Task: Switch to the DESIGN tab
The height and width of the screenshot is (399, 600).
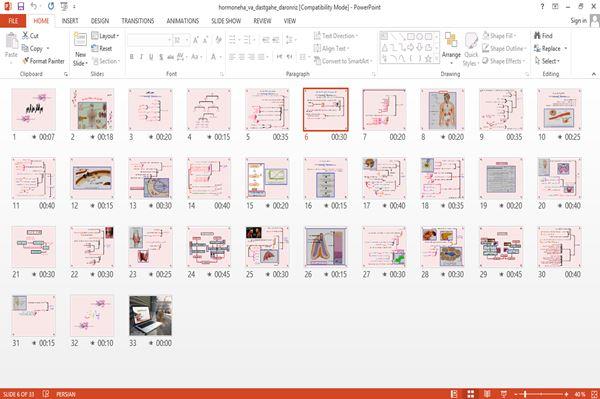Action: [x=100, y=21]
